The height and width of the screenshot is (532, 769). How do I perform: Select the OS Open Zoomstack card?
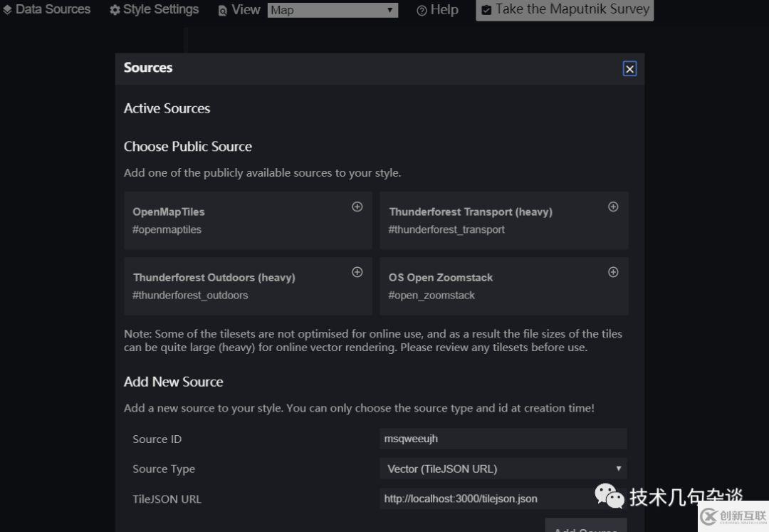click(491, 286)
